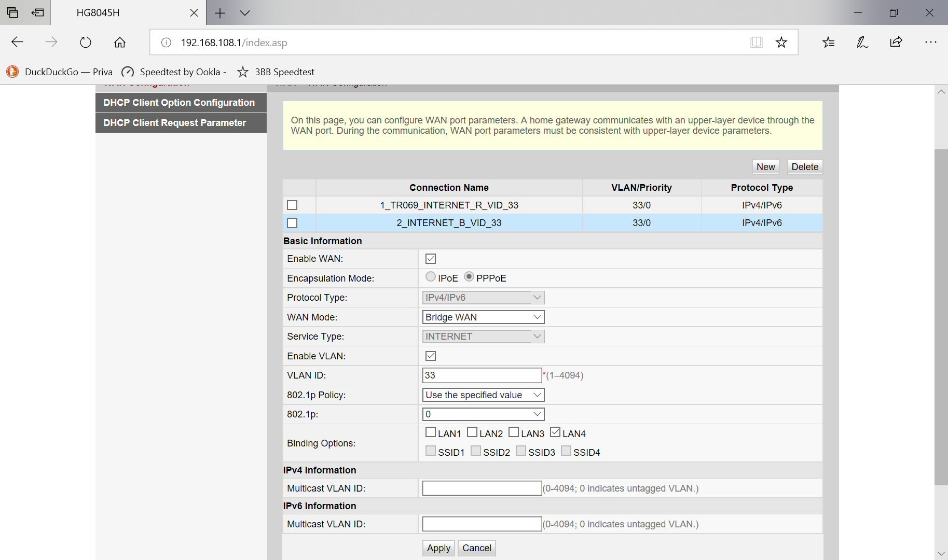
Task: Open the 802.1p priority value dropdown
Action: tap(483, 414)
